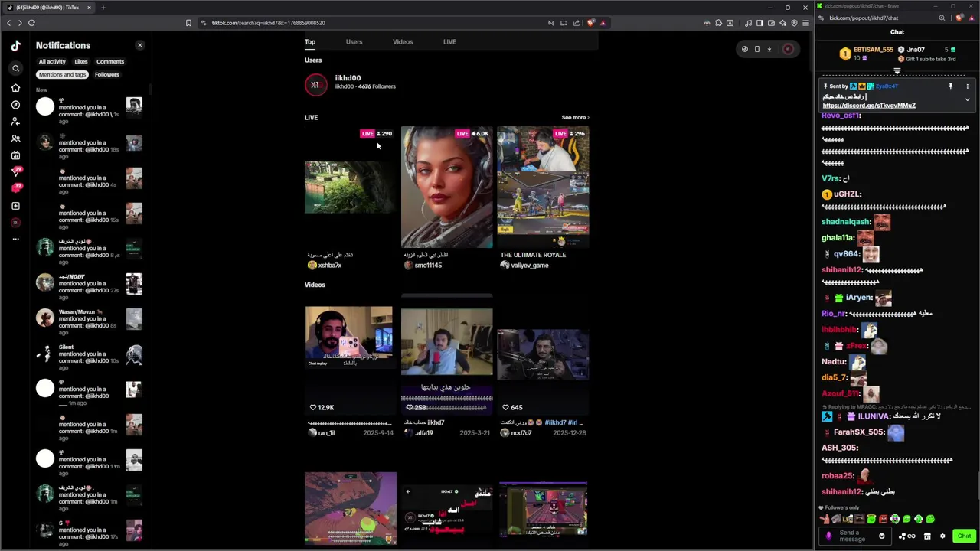Collapse the Kick leaderboard arrow
Screen dimensions: 980x551
(897, 71)
